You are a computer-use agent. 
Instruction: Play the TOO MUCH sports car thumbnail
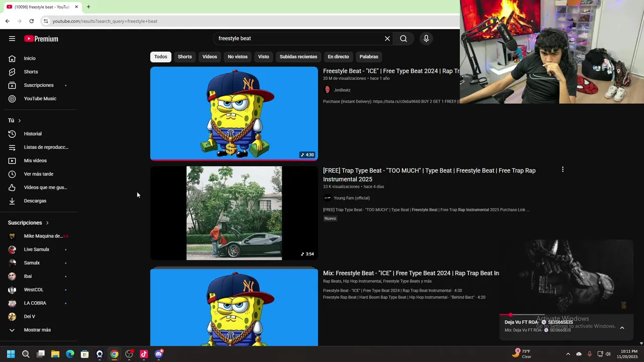coord(234,213)
